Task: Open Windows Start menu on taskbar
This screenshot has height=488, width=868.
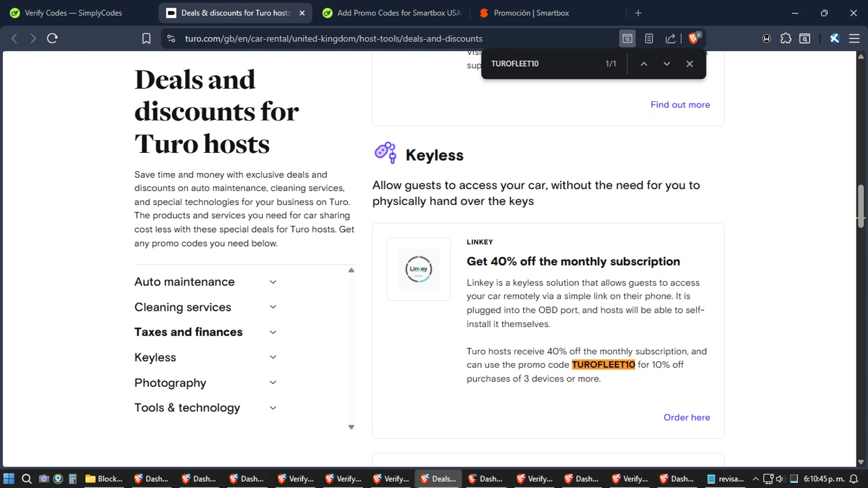Action: [9, 479]
